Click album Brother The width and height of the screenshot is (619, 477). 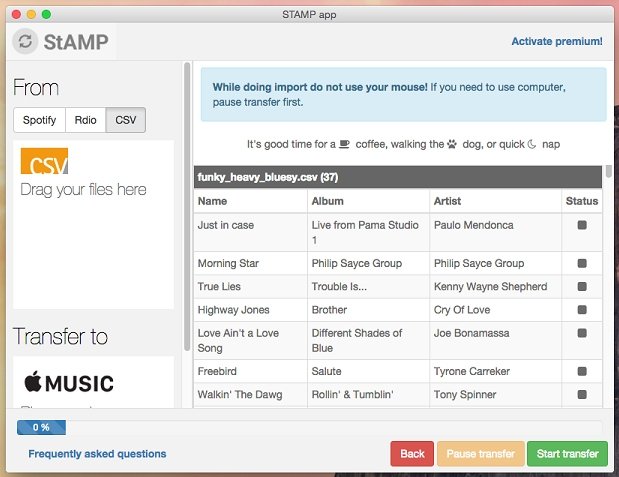[x=329, y=310]
